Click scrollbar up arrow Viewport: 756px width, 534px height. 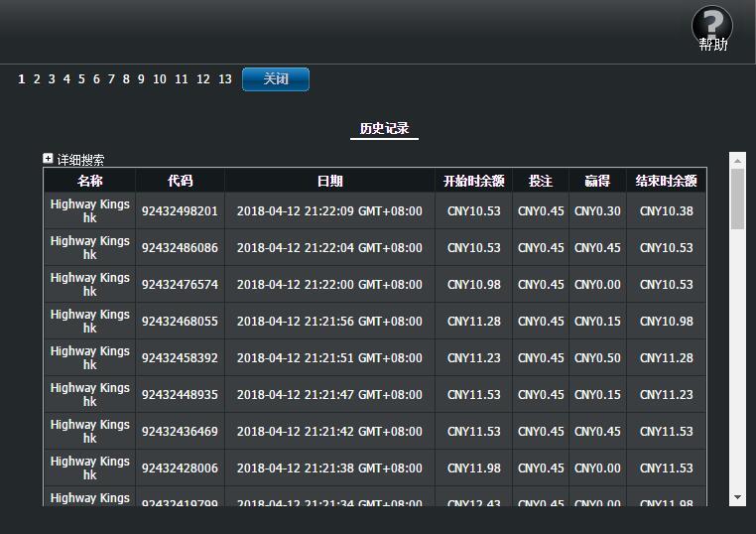(737, 160)
